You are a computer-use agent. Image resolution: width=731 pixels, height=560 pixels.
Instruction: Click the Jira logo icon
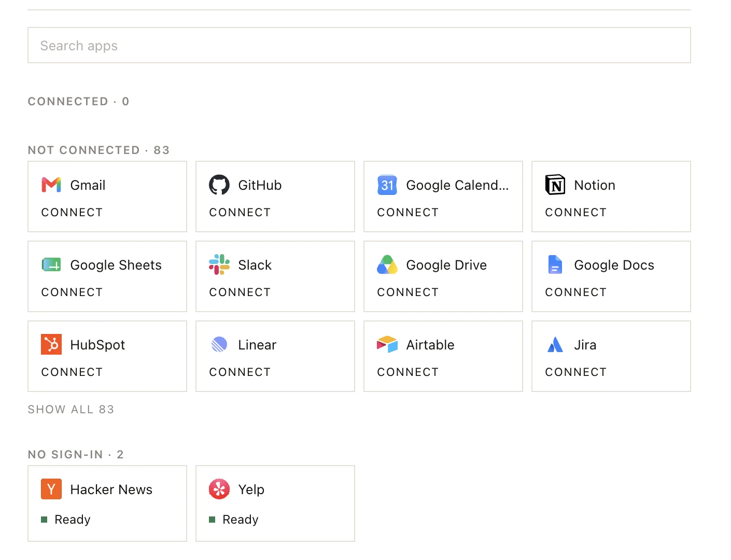tap(555, 345)
